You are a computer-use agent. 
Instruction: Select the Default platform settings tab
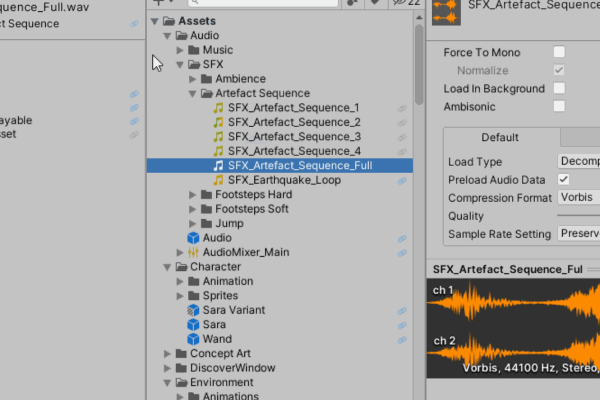tap(500, 138)
